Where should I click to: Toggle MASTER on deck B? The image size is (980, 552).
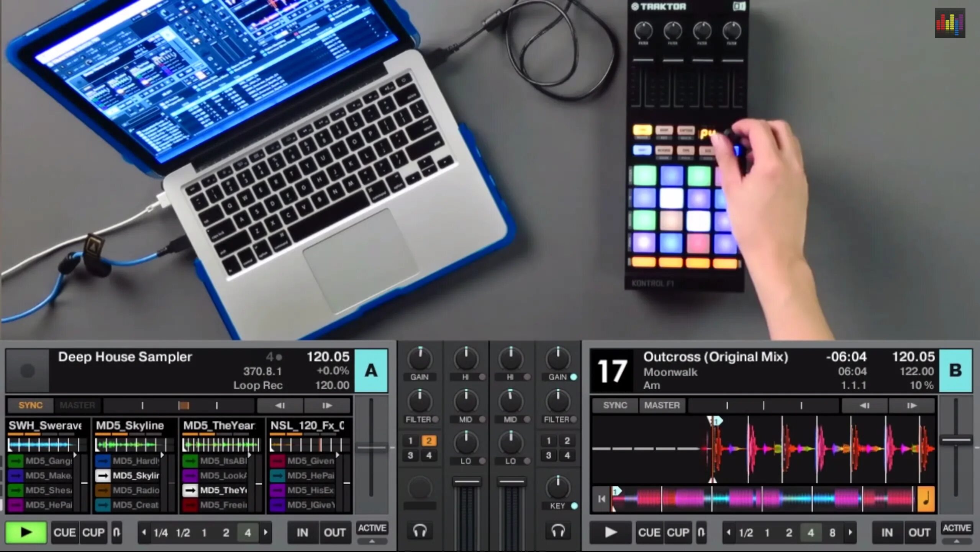(662, 405)
